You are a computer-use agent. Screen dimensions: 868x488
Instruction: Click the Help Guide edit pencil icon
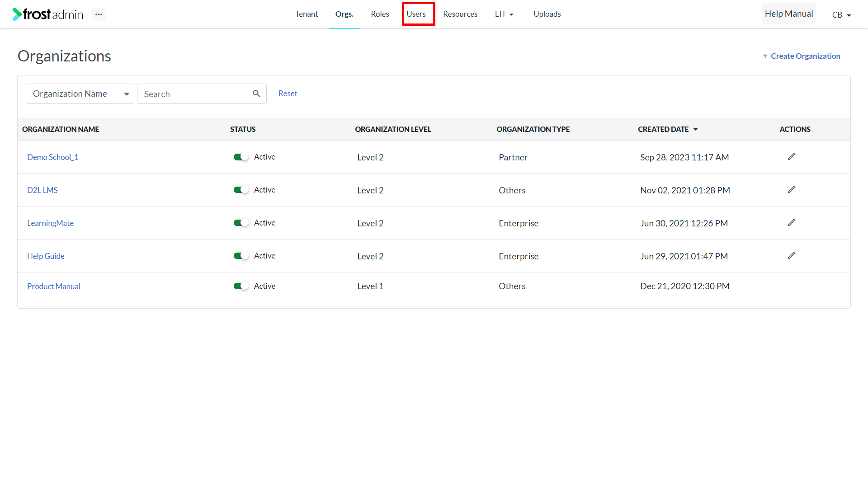tap(791, 256)
